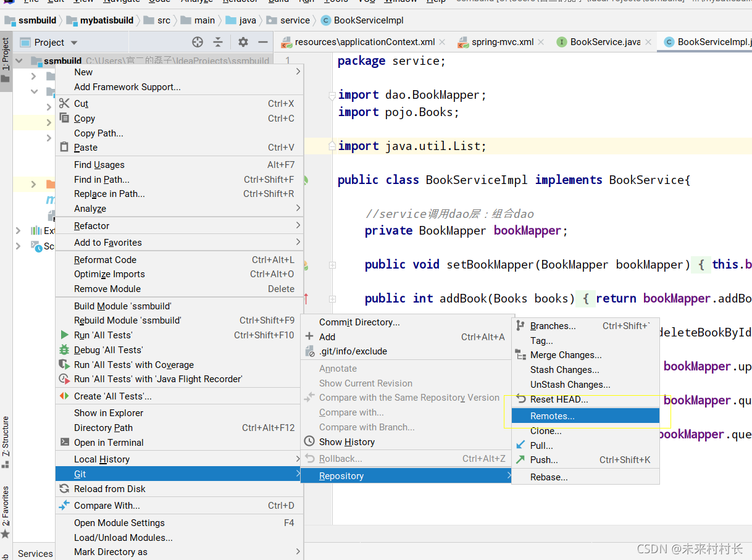Viewport: 752px width, 560px height.
Task: Switch to the spring-mvc.xml editor tab
Action: (502, 42)
